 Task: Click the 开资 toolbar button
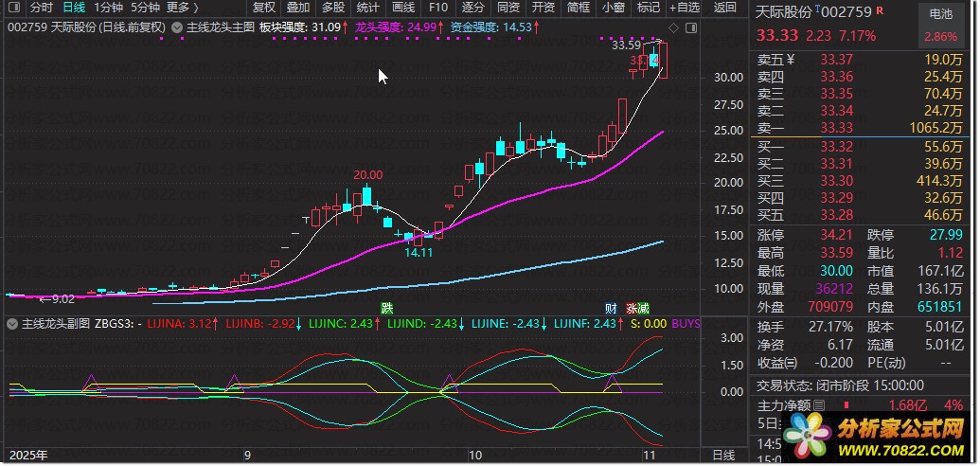click(x=543, y=9)
